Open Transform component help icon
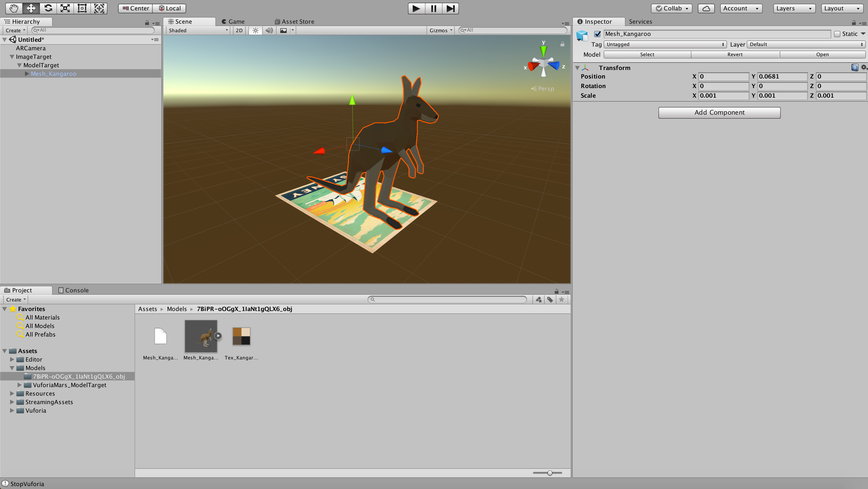This screenshot has height=489, width=868. coord(855,67)
